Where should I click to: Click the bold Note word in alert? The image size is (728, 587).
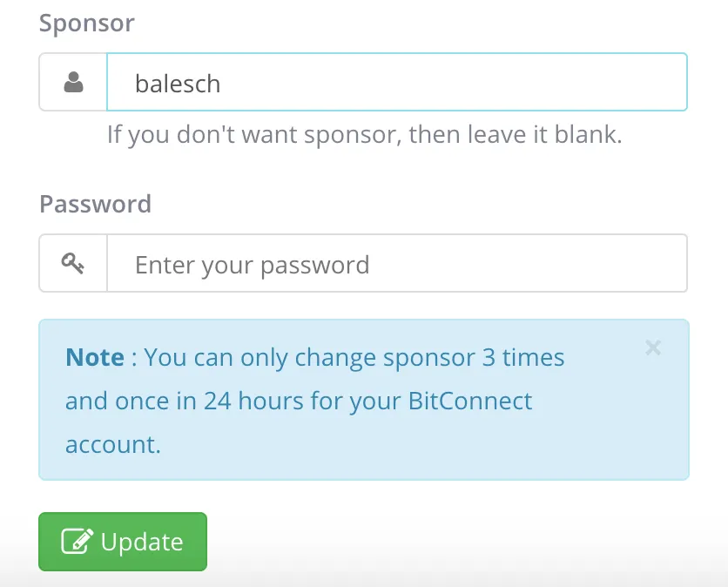(x=95, y=357)
